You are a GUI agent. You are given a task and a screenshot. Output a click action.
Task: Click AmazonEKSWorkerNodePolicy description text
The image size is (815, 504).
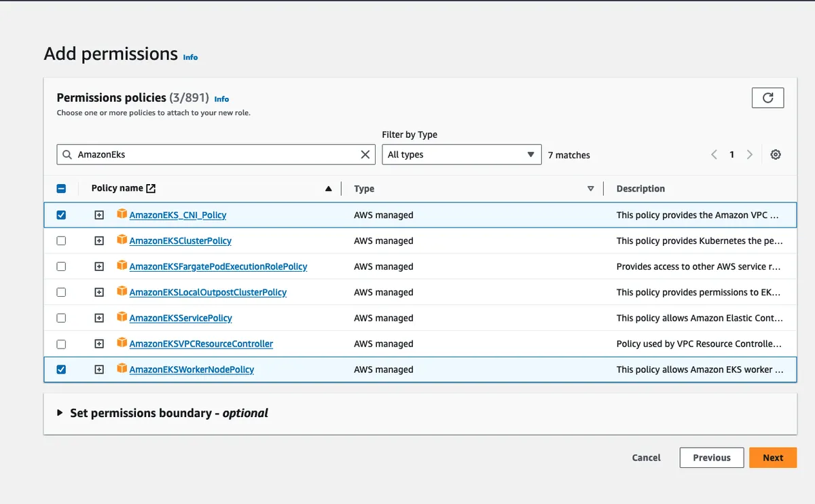coord(700,370)
